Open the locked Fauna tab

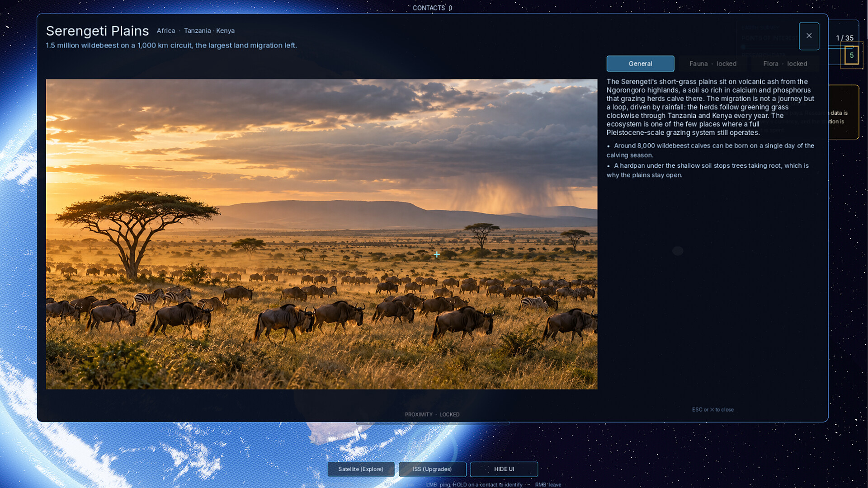[x=713, y=64]
